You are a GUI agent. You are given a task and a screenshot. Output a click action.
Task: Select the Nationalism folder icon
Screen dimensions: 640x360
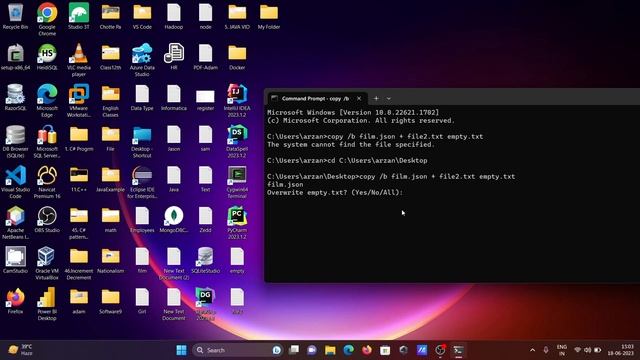pyautogui.click(x=111, y=260)
